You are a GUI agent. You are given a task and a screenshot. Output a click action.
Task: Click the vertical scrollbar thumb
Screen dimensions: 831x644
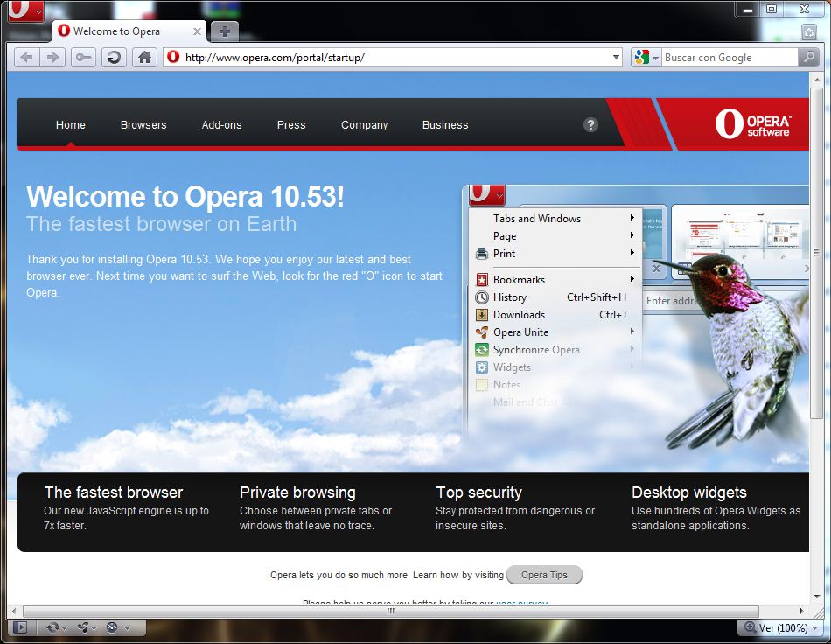coord(816,254)
